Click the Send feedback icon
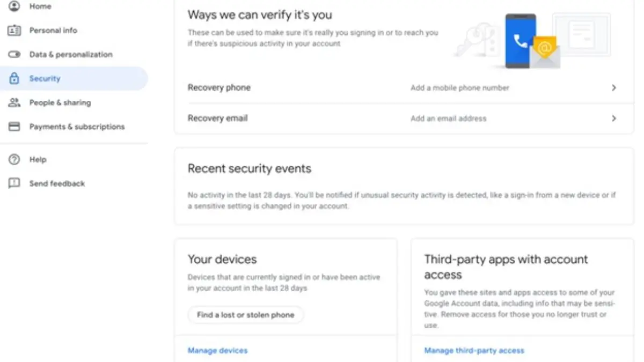The image size is (644, 362). click(x=14, y=183)
